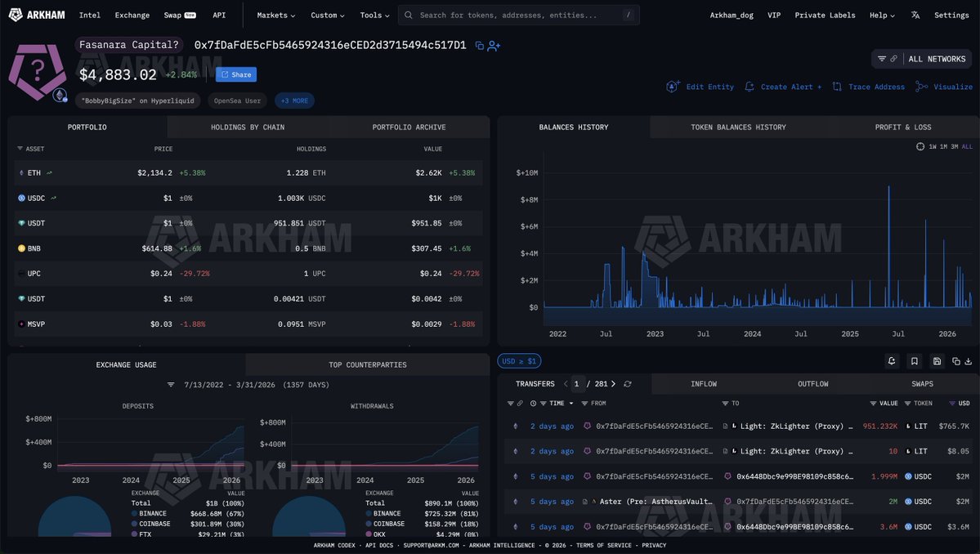Image resolution: width=980 pixels, height=554 pixels.
Task: Click the chain link icon beside All Networks
Action: tap(893, 59)
